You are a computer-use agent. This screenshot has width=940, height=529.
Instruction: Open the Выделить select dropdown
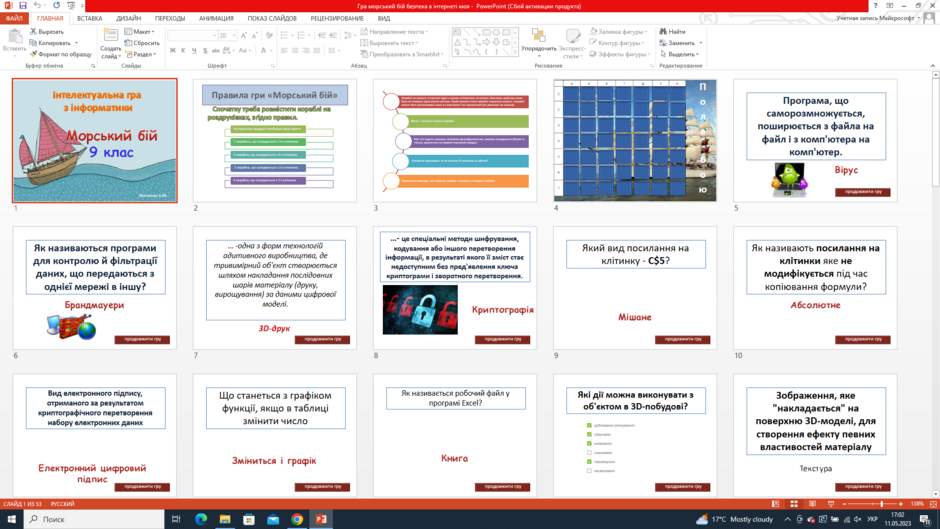point(680,54)
